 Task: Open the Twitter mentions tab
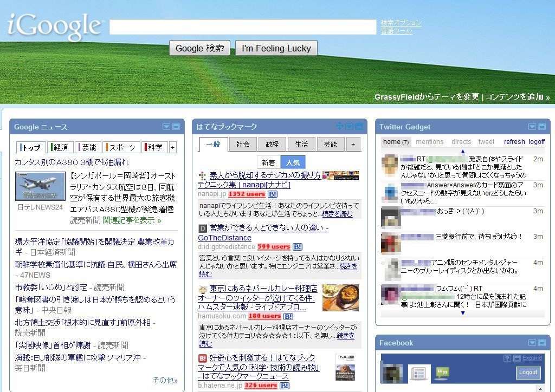(x=430, y=142)
